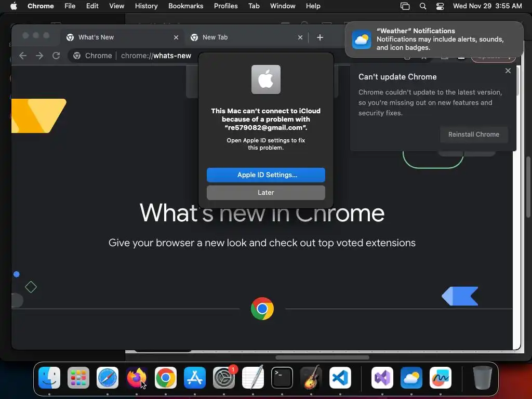Open Finder from the dock
This screenshot has width=532, height=399.
tap(49, 378)
